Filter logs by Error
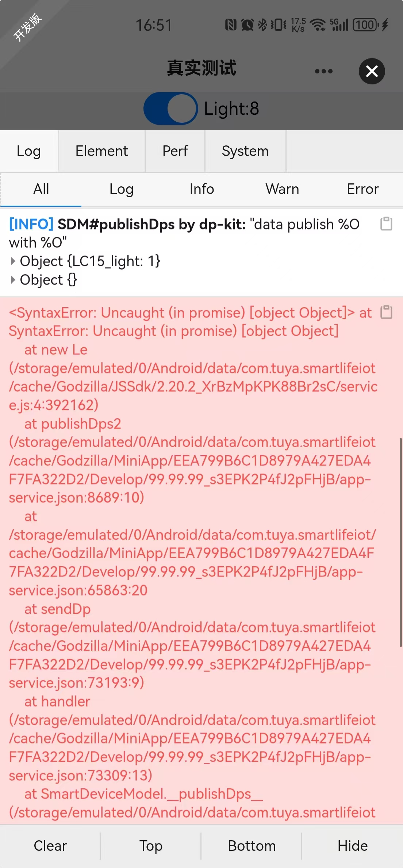This screenshot has width=403, height=868. 362,189
